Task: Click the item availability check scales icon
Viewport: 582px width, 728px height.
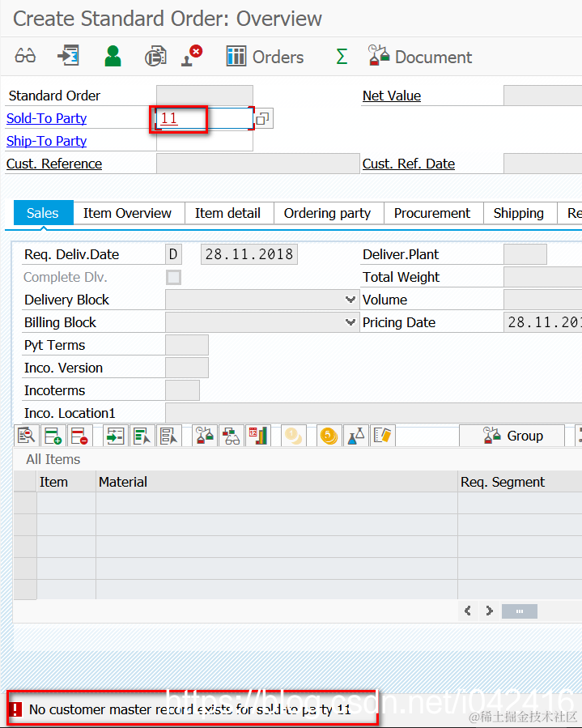Action: [x=205, y=436]
